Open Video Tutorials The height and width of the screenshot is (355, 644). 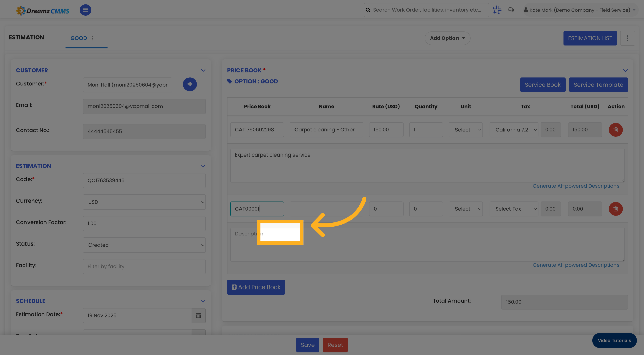614,341
